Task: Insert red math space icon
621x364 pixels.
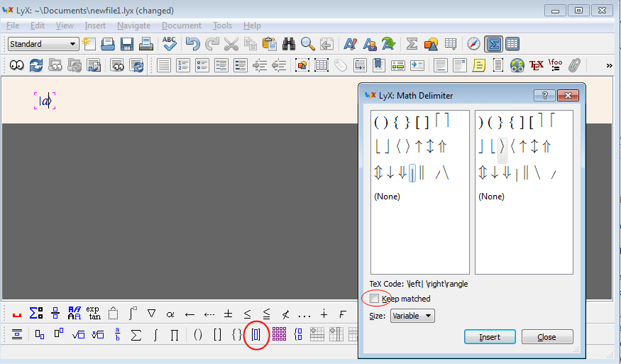Action: click(x=16, y=315)
